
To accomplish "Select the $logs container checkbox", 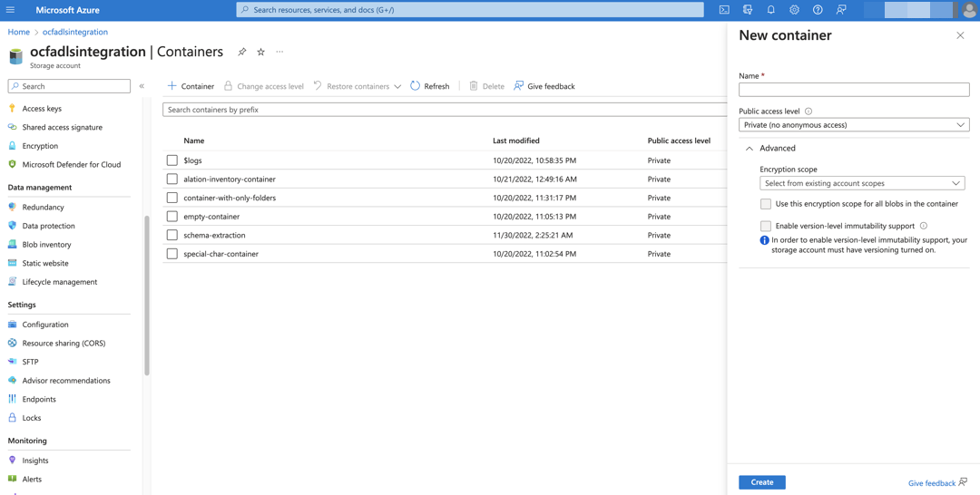I will point(172,160).
